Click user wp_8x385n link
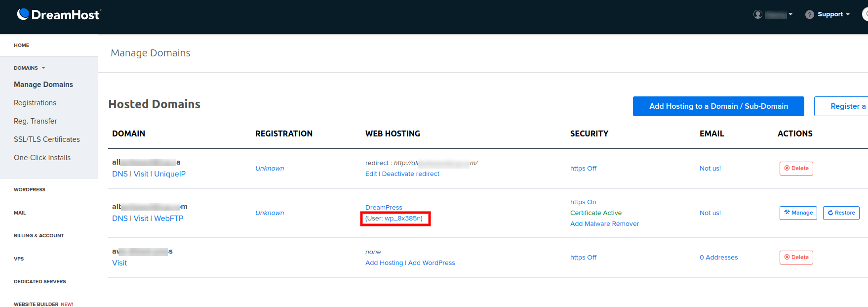Image resolution: width=868 pixels, height=307 pixels. click(402, 219)
